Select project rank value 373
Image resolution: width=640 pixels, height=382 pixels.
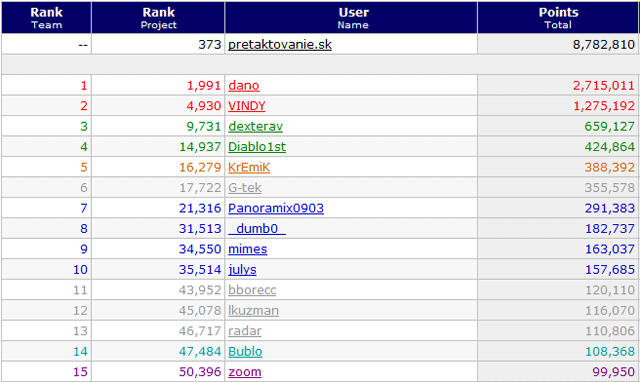pos(210,44)
